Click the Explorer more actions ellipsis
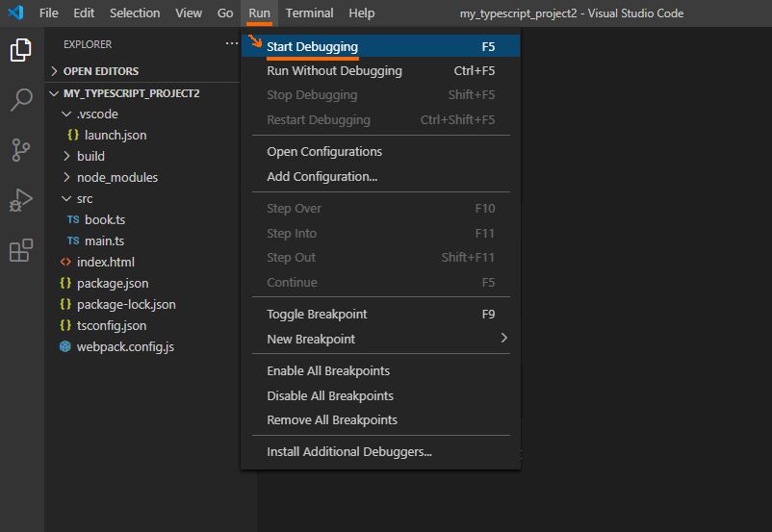 click(x=231, y=44)
